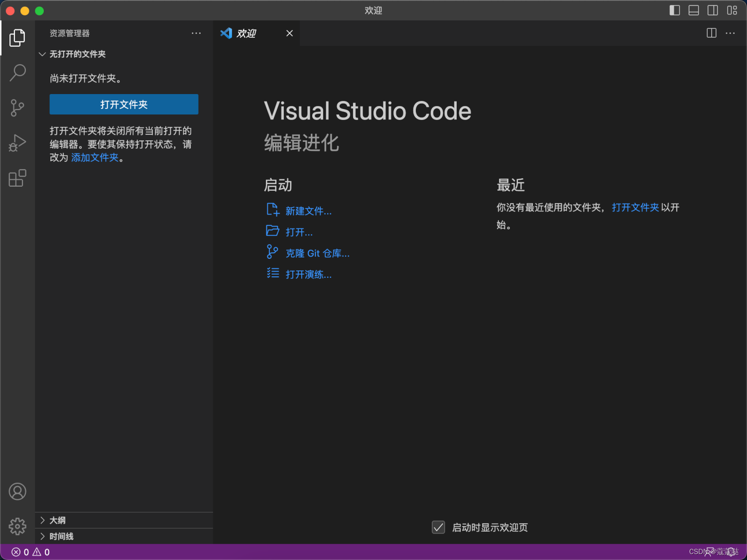The image size is (747, 560).
Task: Click the VS Code logo on 欢迎 tab
Action: click(226, 33)
